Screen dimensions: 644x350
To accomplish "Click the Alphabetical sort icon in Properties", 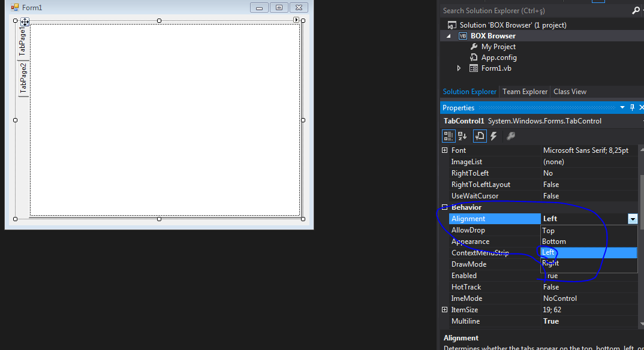I will point(462,136).
